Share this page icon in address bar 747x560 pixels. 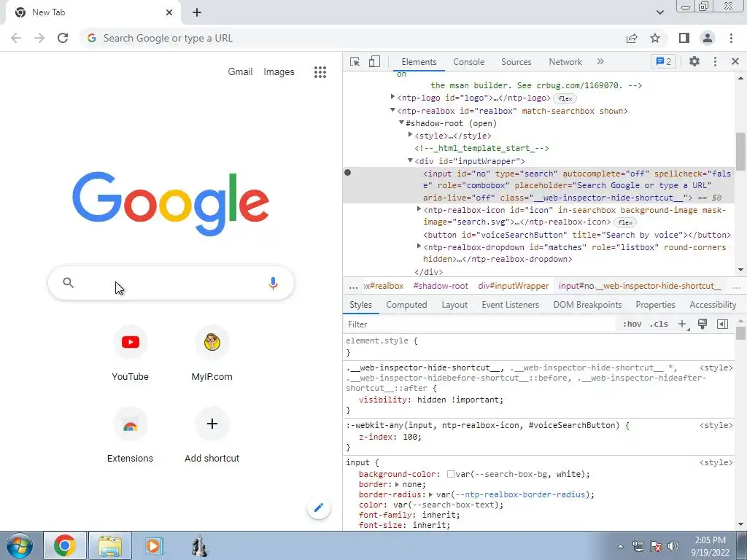tap(632, 38)
